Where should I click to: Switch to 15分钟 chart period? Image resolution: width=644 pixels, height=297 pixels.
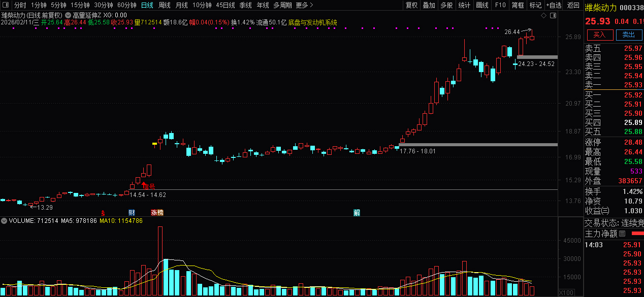click(x=80, y=5)
